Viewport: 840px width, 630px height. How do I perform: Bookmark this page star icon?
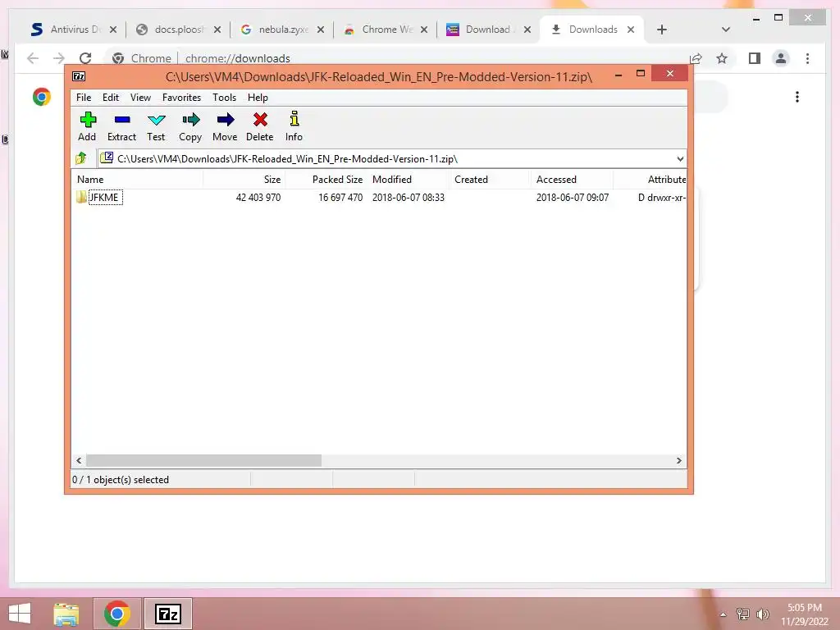(x=722, y=58)
